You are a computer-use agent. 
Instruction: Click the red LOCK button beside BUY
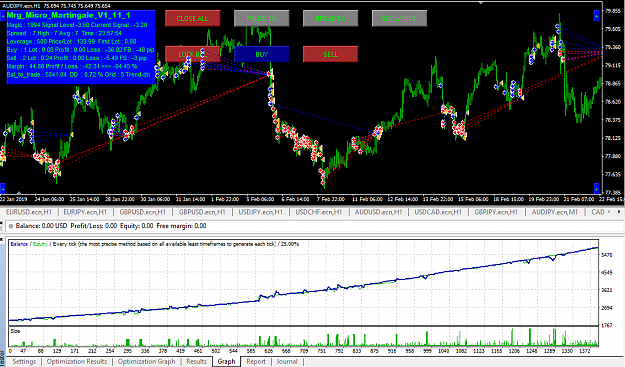point(193,54)
